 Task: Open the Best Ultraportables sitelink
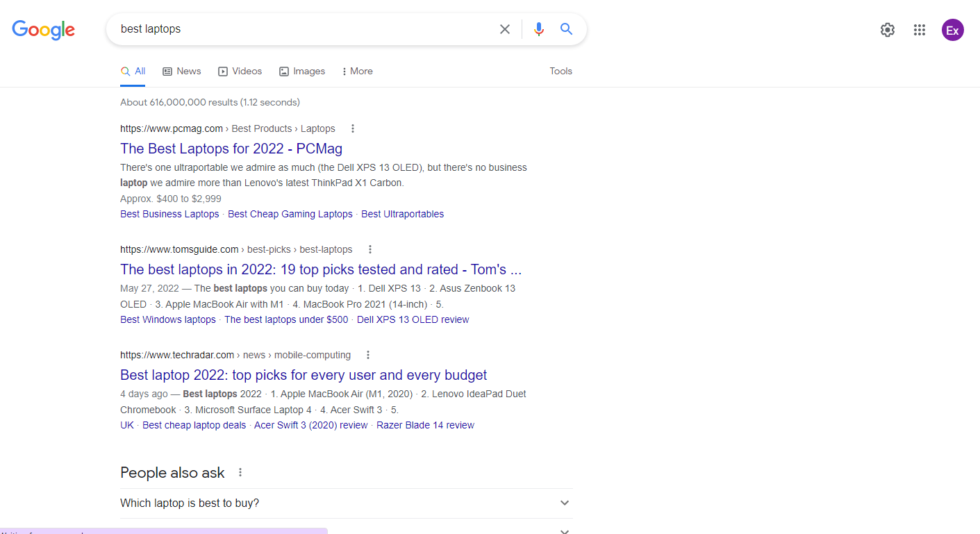point(403,214)
